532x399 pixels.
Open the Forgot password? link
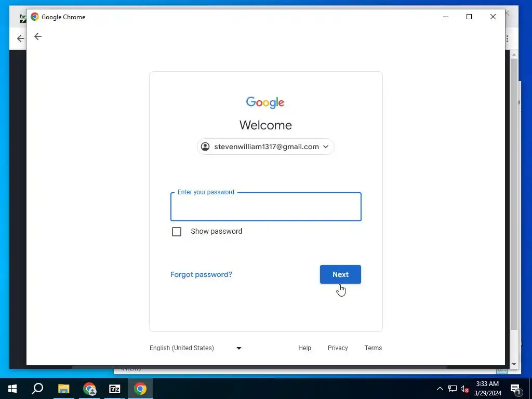pos(201,274)
